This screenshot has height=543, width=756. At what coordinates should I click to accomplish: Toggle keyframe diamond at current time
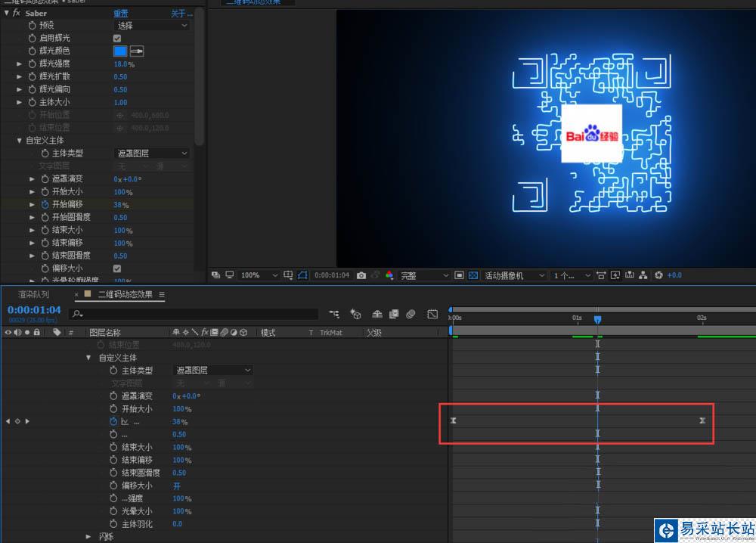pyautogui.click(x=17, y=421)
